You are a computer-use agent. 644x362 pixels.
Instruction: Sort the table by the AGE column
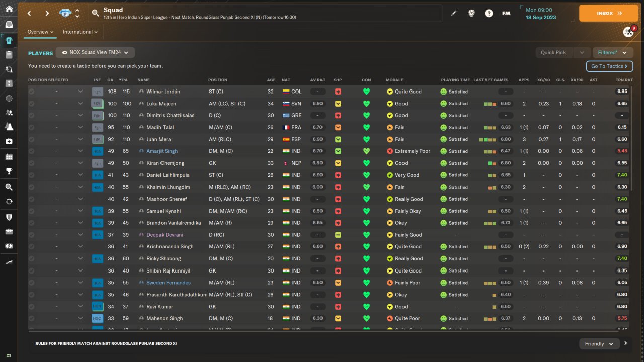coord(271,80)
